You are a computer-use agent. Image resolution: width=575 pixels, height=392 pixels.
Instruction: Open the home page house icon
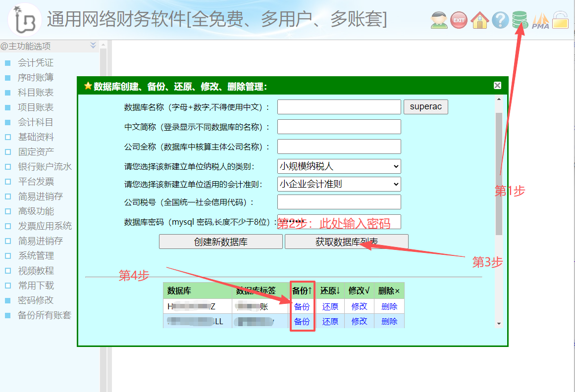click(479, 20)
